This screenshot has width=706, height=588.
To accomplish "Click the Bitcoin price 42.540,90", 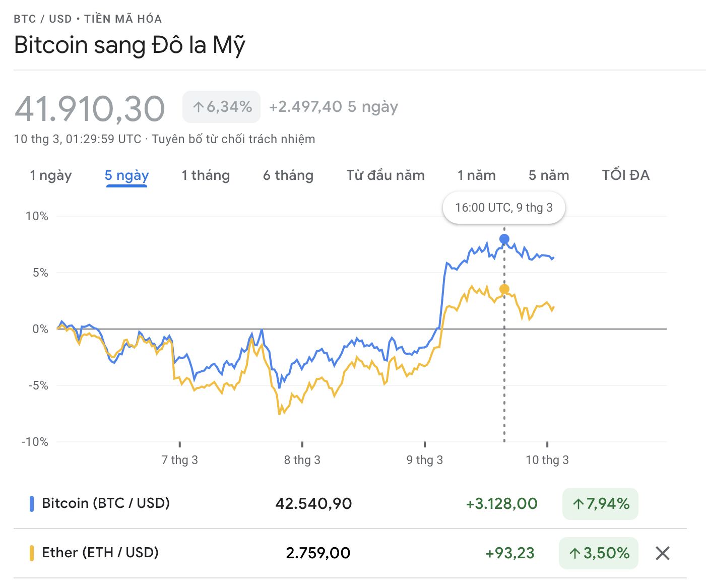I will point(313,503).
